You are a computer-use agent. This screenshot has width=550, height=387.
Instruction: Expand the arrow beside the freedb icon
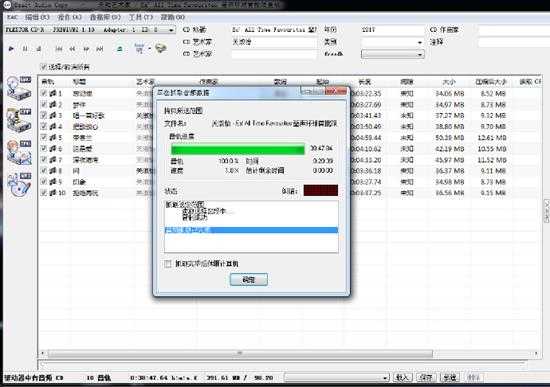click(x=149, y=48)
